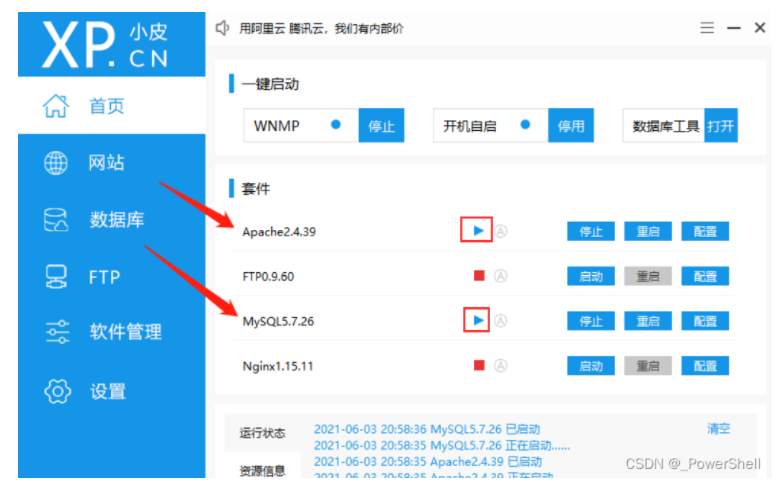Minimize the window
The height and width of the screenshot is (502, 784).
[734, 28]
